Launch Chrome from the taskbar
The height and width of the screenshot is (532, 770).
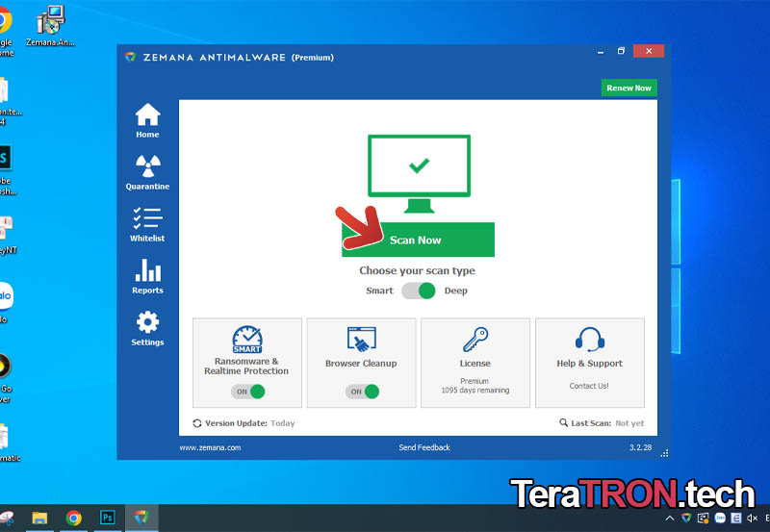pos(74,518)
